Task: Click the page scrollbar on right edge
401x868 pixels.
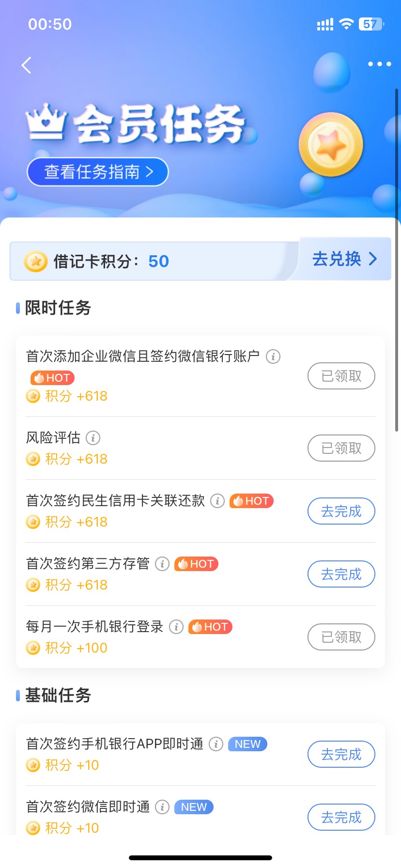Action: tap(397, 260)
